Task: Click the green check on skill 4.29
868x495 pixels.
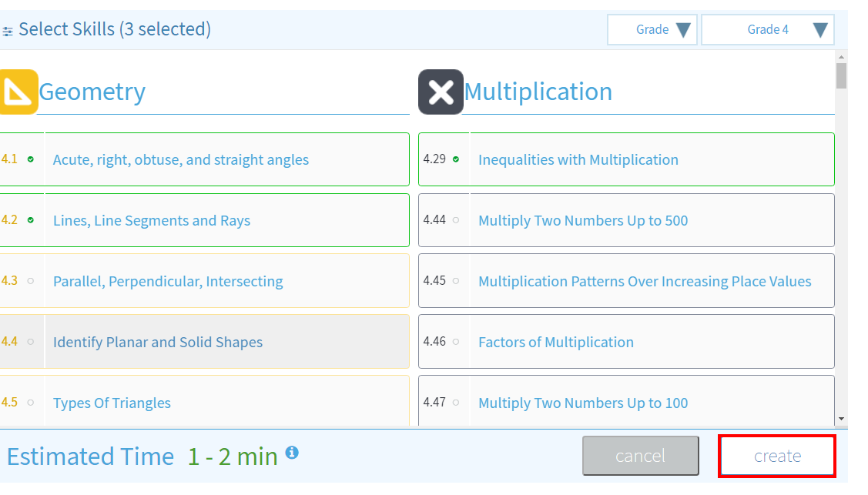Action: click(x=456, y=159)
